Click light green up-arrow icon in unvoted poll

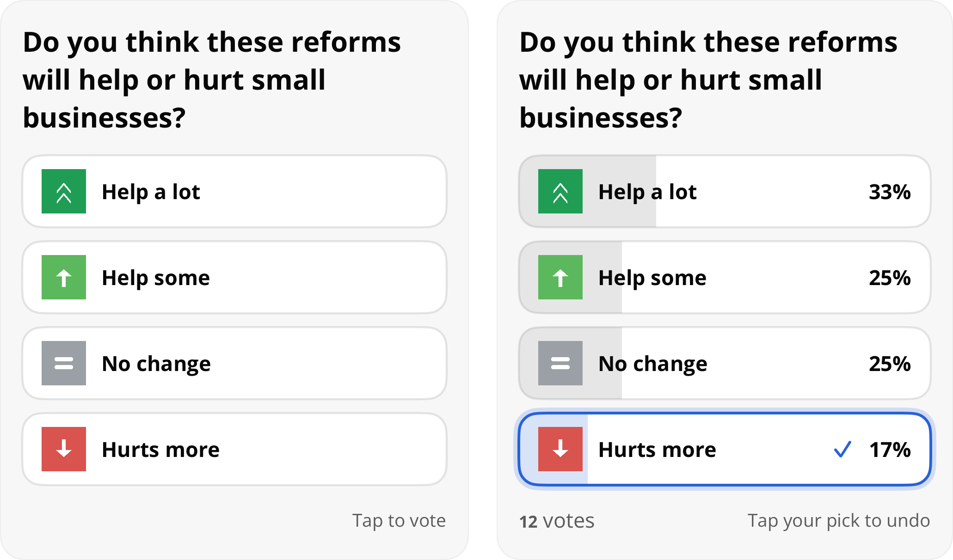point(64,277)
